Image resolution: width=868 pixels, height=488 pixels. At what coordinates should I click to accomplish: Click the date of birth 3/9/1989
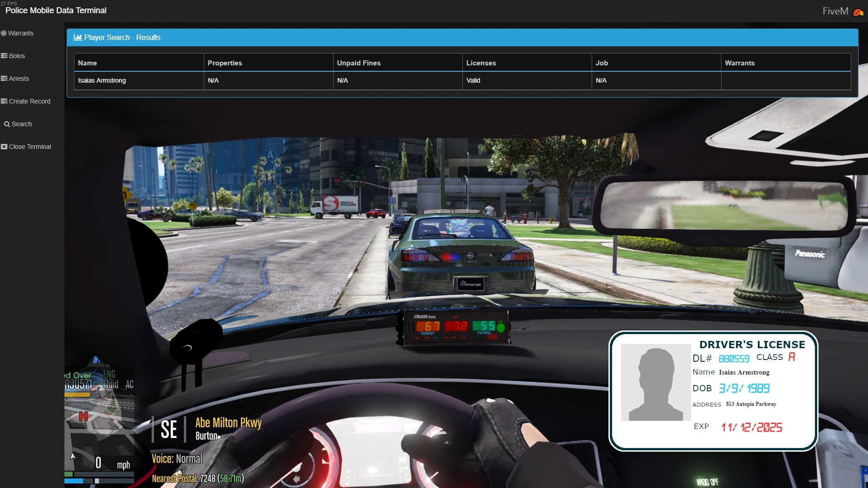pos(744,388)
